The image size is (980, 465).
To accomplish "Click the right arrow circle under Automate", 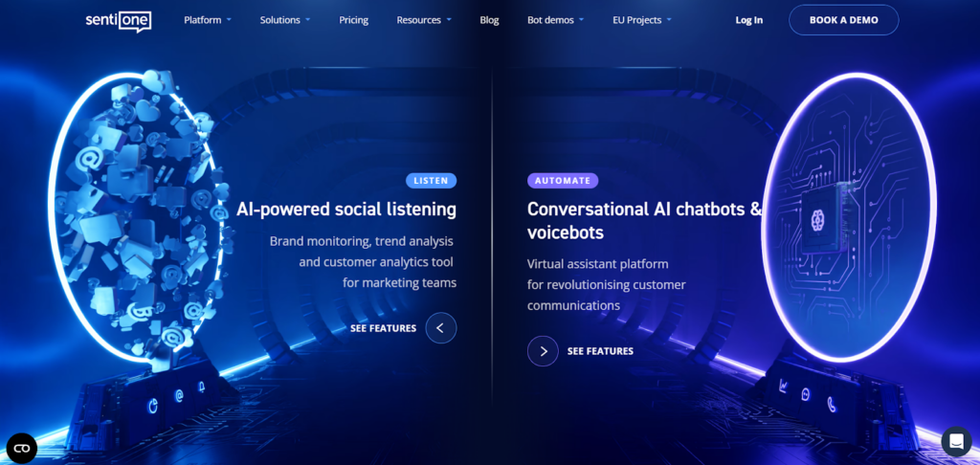I will [x=543, y=351].
